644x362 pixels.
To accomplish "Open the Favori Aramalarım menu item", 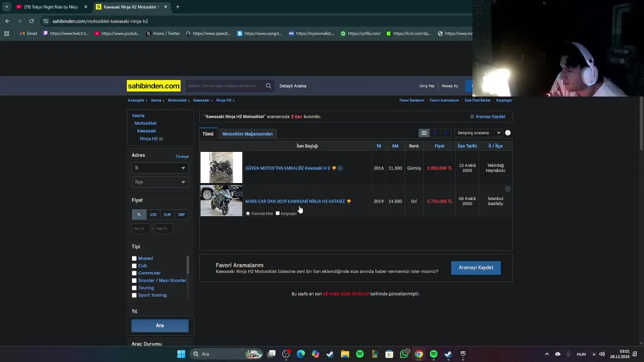I will (x=444, y=100).
